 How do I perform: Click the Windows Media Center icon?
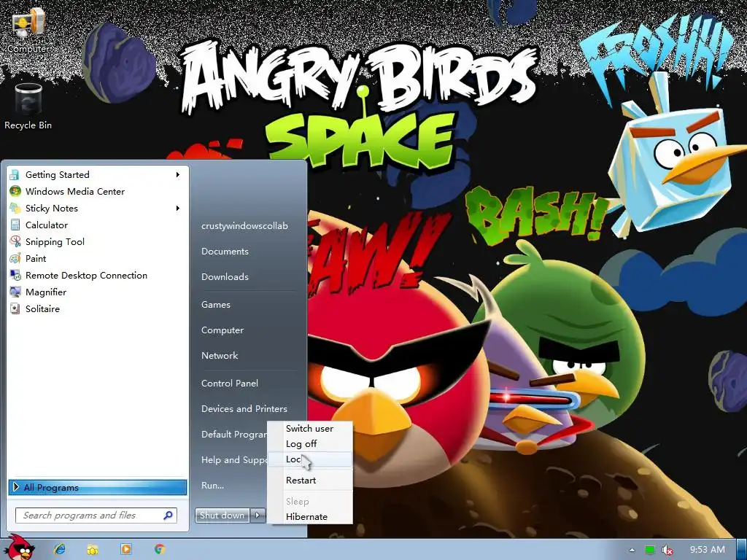[15, 192]
